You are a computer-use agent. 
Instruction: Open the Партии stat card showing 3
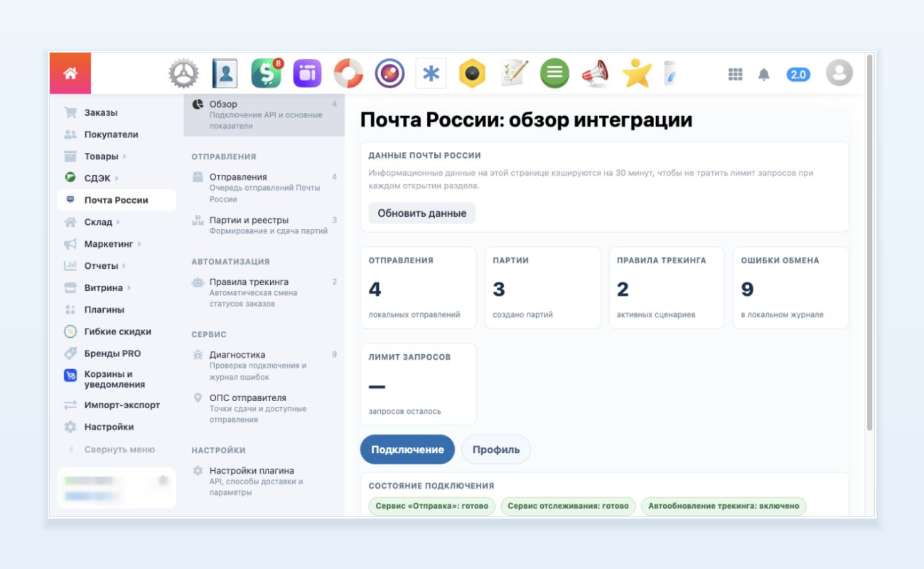542,287
